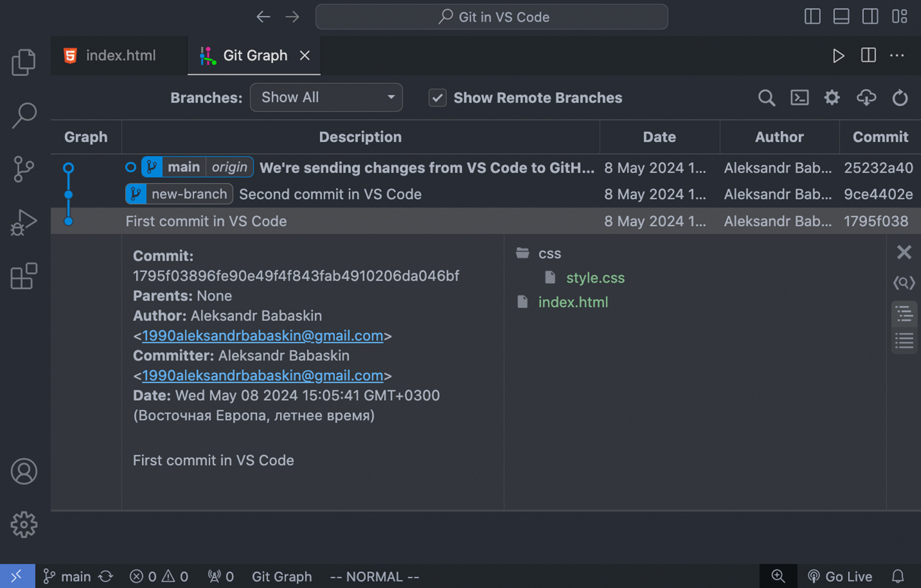This screenshot has width=921, height=588.
Task: Open the Branches Show All dropdown
Action: (326, 98)
